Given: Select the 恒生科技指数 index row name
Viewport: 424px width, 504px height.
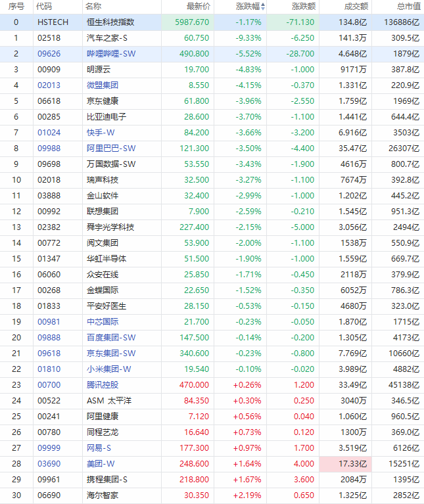Looking at the screenshot, I should pos(110,22).
